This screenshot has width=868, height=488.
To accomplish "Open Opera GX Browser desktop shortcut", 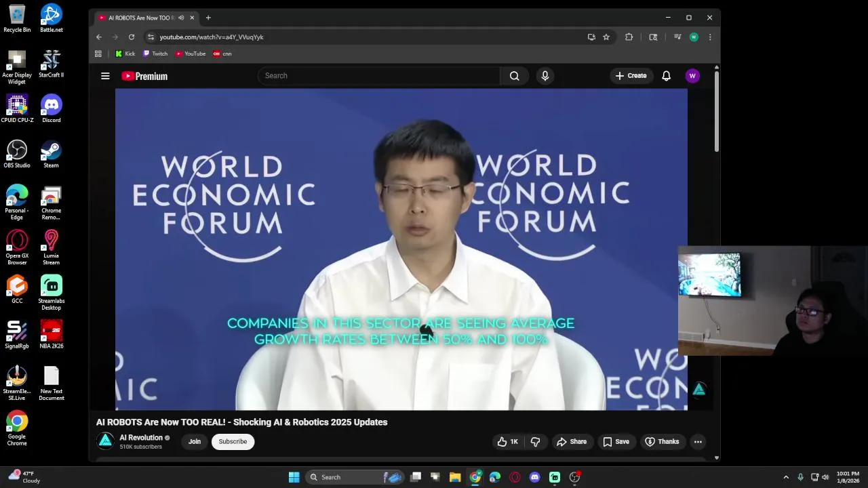I will click(x=17, y=247).
